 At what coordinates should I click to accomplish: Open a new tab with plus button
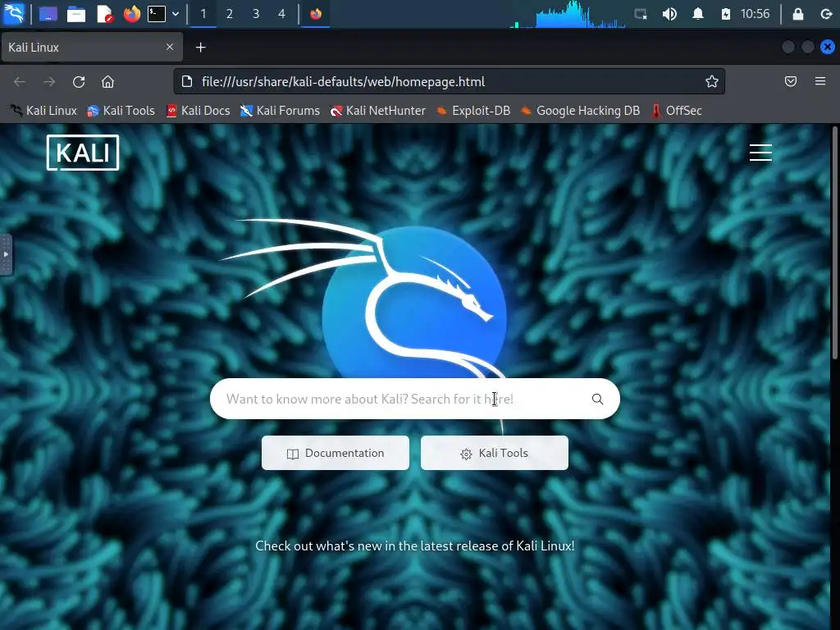200,48
